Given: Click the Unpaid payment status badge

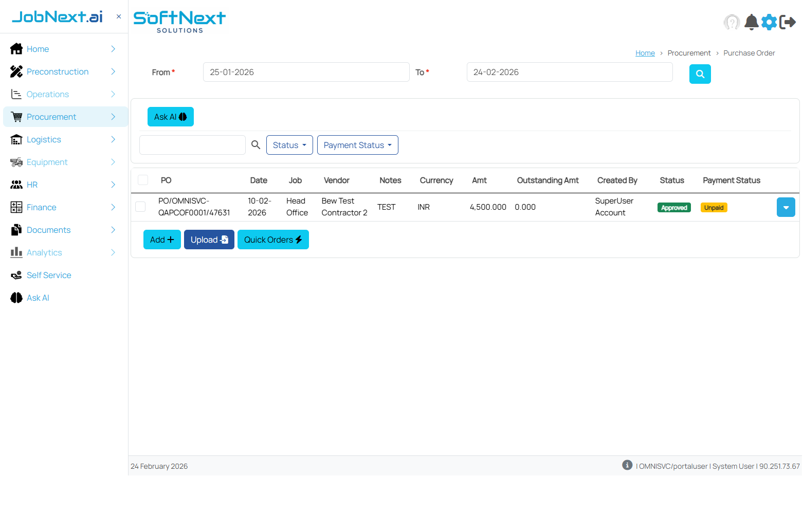Looking at the screenshot, I should [714, 207].
